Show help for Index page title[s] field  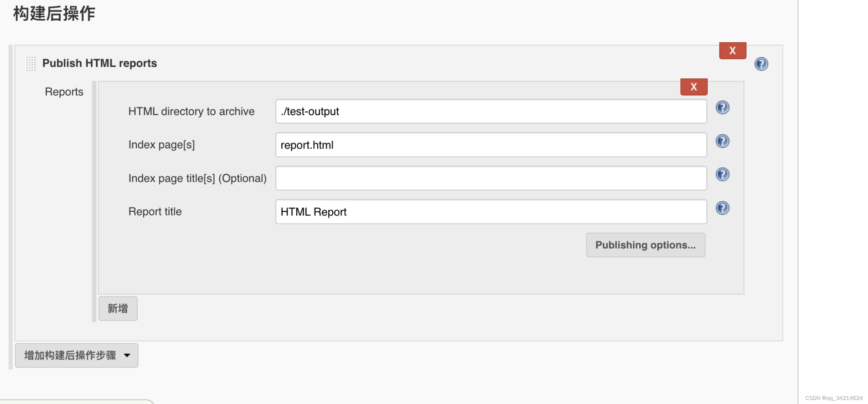tap(722, 174)
